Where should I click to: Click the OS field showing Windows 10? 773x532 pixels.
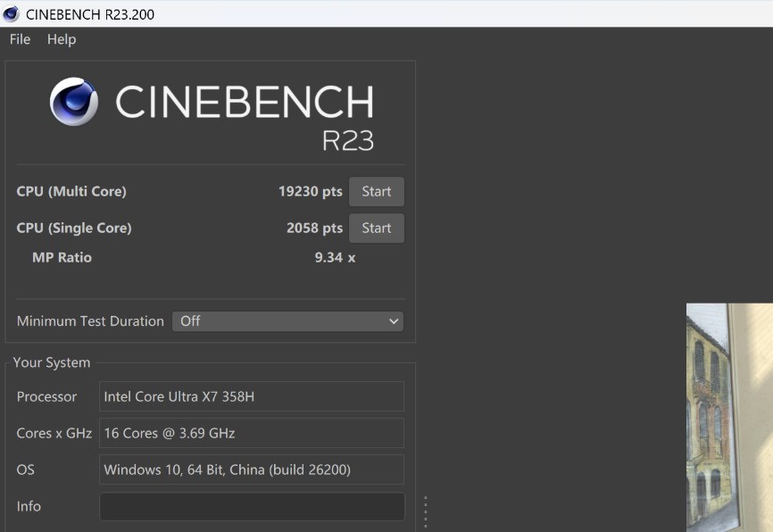[252, 470]
